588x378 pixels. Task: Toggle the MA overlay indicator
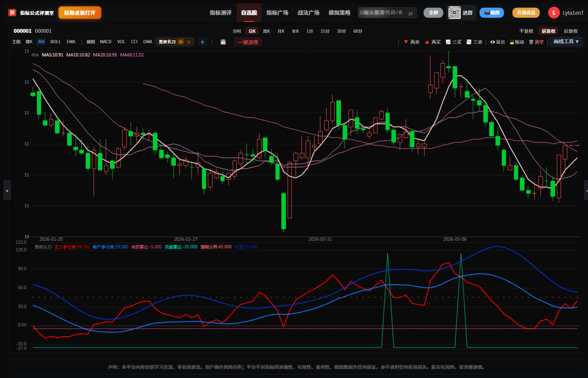point(41,42)
